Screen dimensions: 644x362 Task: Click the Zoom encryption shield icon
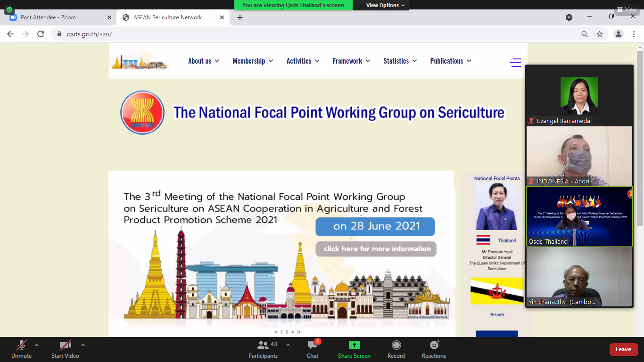[9, 9]
